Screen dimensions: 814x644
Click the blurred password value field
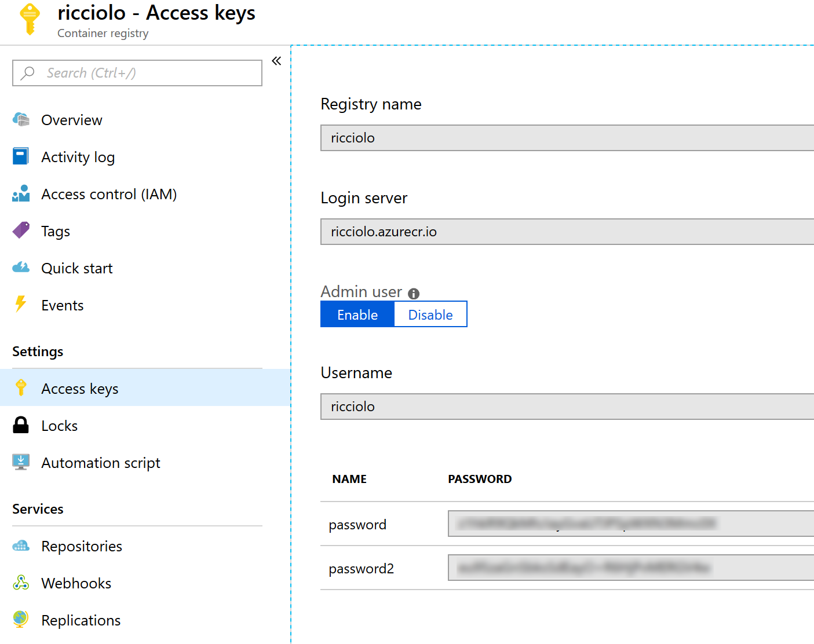pos(631,524)
